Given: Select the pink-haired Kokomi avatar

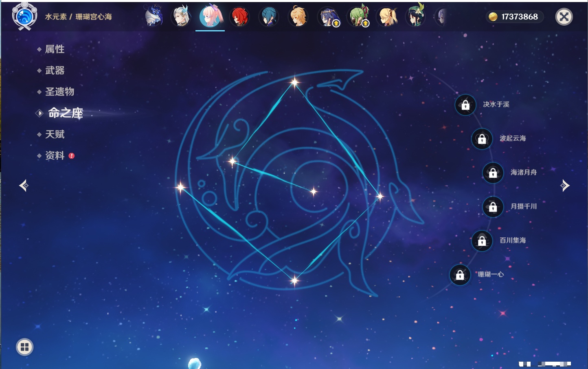Looking at the screenshot, I should pos(211,16).
